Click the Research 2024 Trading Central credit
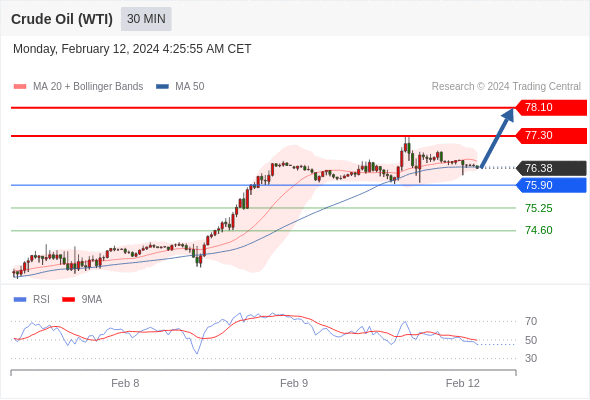 coord(506,87)
